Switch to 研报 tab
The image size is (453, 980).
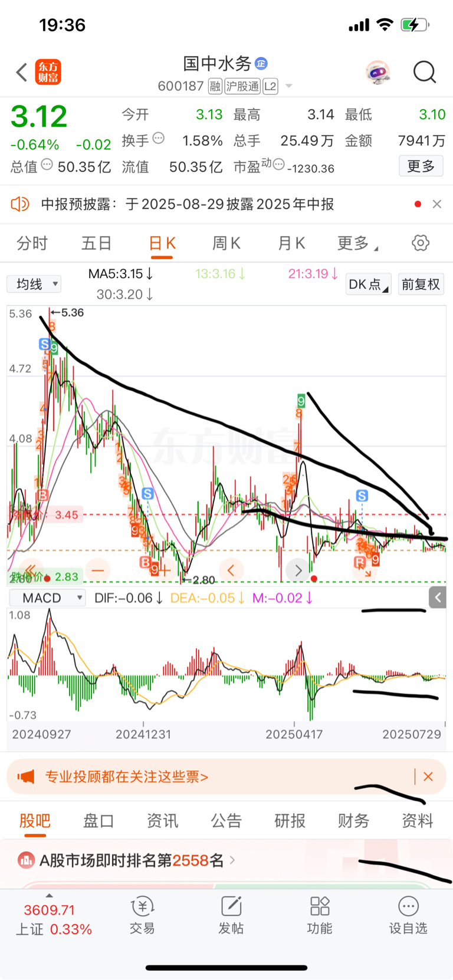[290, 820]
